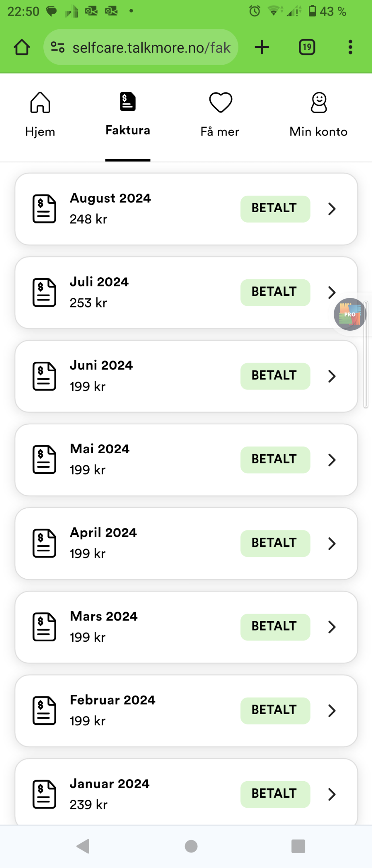Tap the browser home icon
Screen dimensions: 372x868
tap(22, 47)
